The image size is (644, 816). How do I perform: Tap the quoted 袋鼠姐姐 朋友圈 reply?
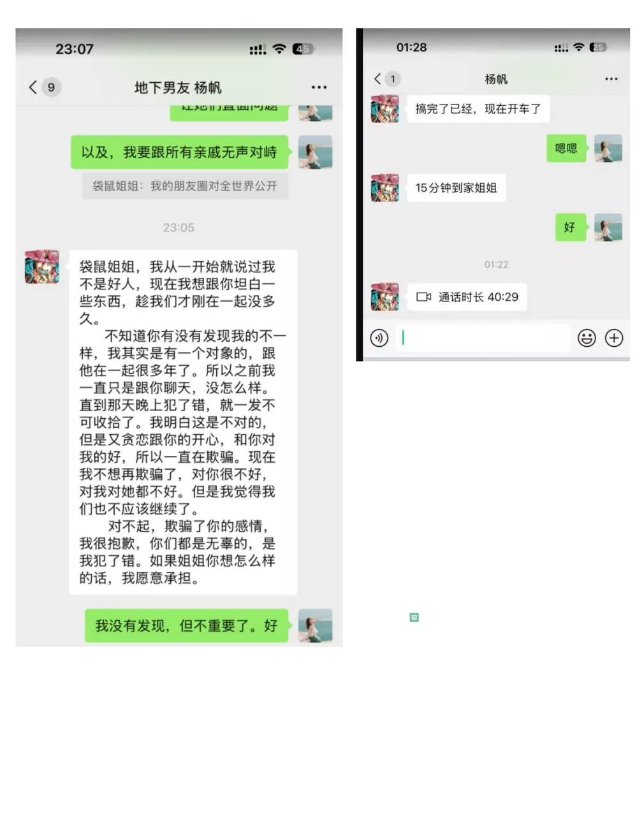(x=185, y=186)
